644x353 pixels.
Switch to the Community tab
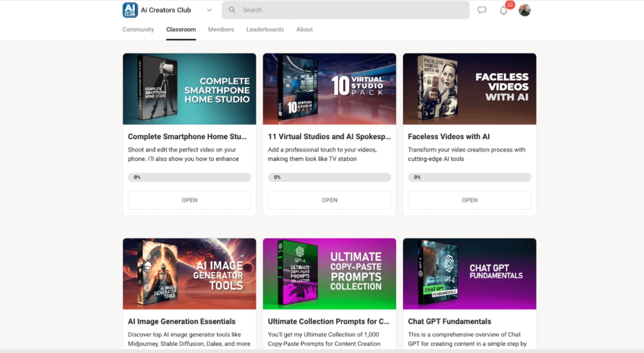tap(138, 30)
